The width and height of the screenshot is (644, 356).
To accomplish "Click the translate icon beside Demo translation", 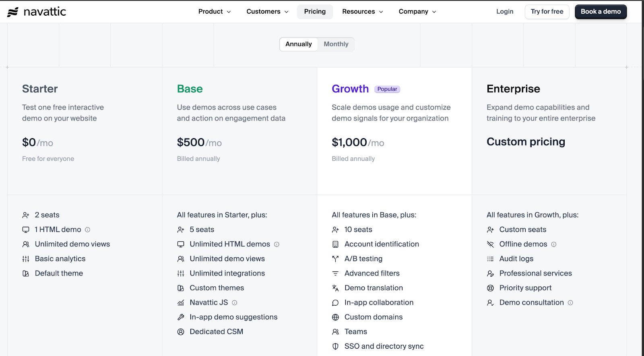I will point(335,288).
